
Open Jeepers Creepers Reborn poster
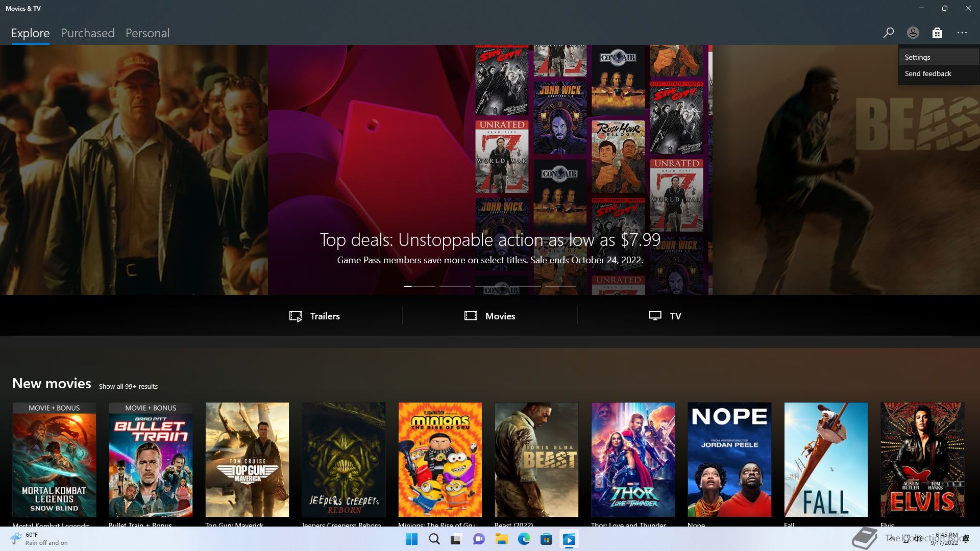coord(344,460)
